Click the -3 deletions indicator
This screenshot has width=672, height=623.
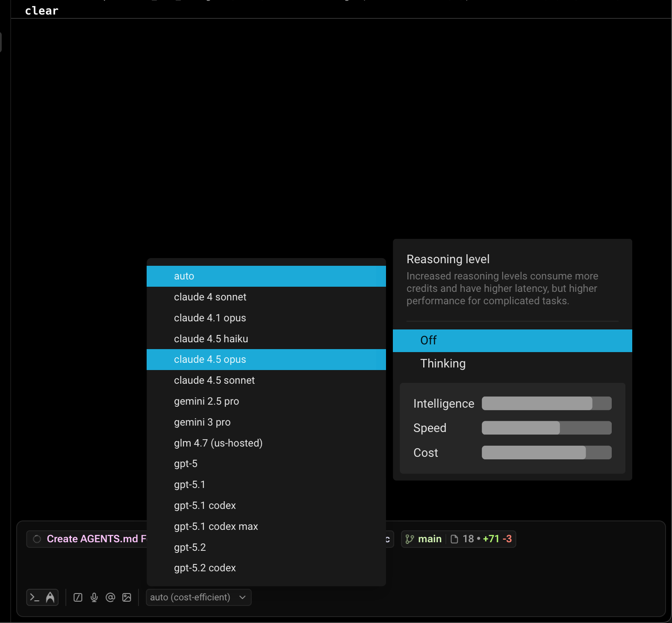pyautogui.click(x=507, y=539)
